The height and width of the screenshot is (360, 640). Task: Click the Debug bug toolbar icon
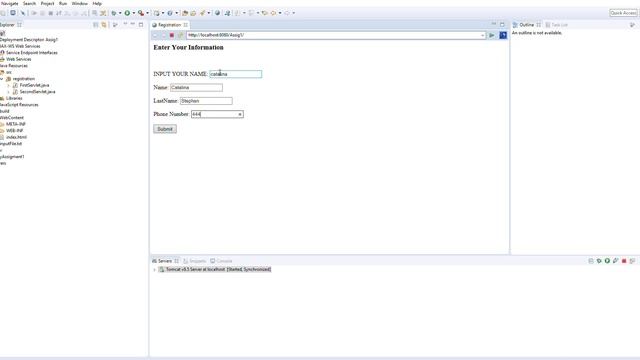[x=114, y=13]
